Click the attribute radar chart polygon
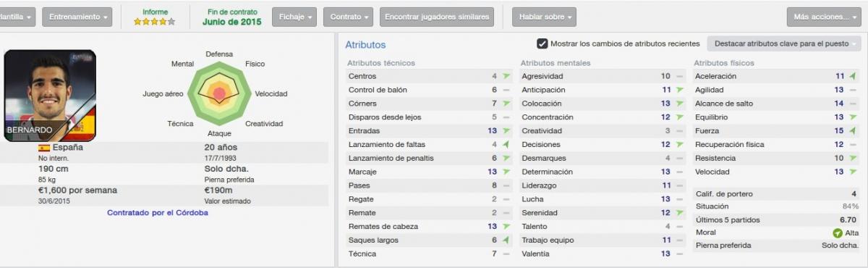This screenshot has height=268, width=868. click(218, 93)
